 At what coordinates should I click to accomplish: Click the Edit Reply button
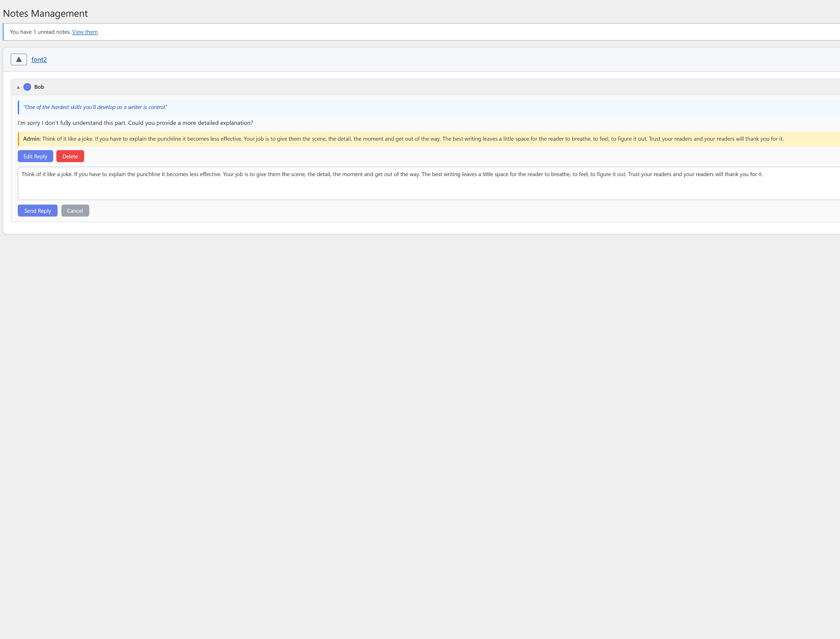point(35,156)
